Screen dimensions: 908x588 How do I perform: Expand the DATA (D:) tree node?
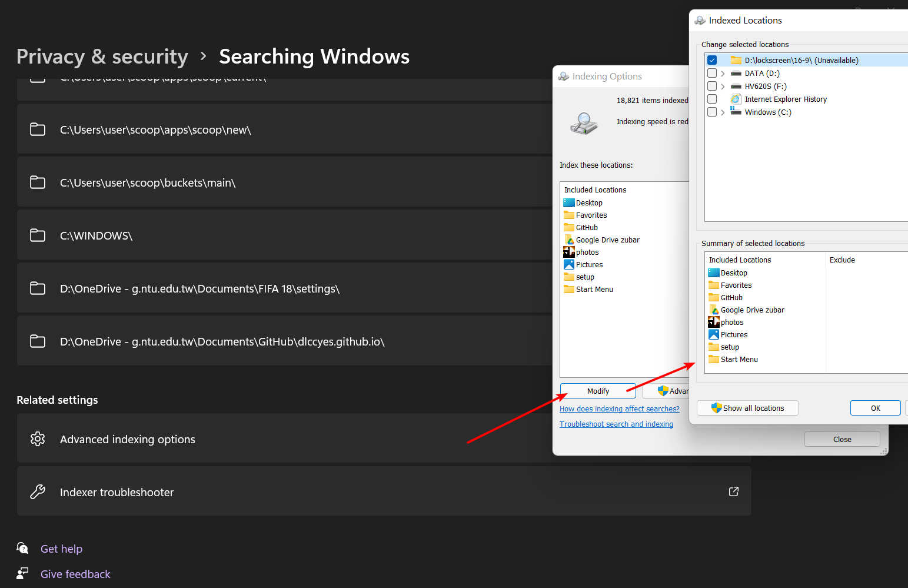tap(723, 74)
